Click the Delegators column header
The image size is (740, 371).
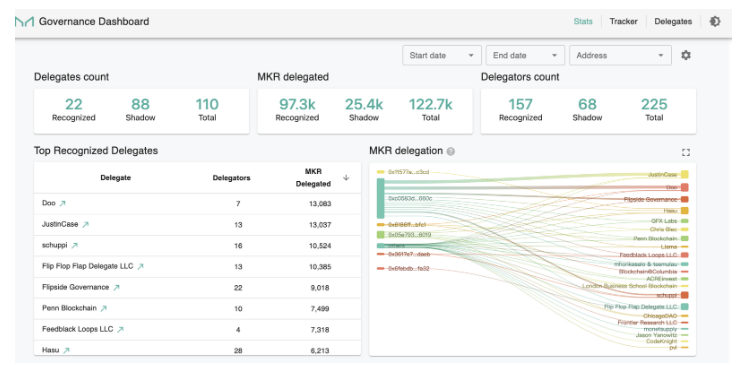point(231,178)
